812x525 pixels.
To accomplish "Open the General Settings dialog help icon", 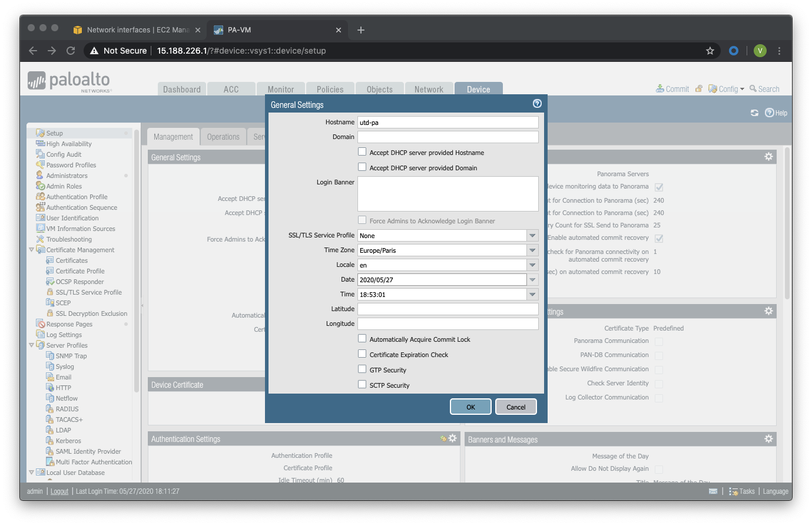I will (537, 104).
